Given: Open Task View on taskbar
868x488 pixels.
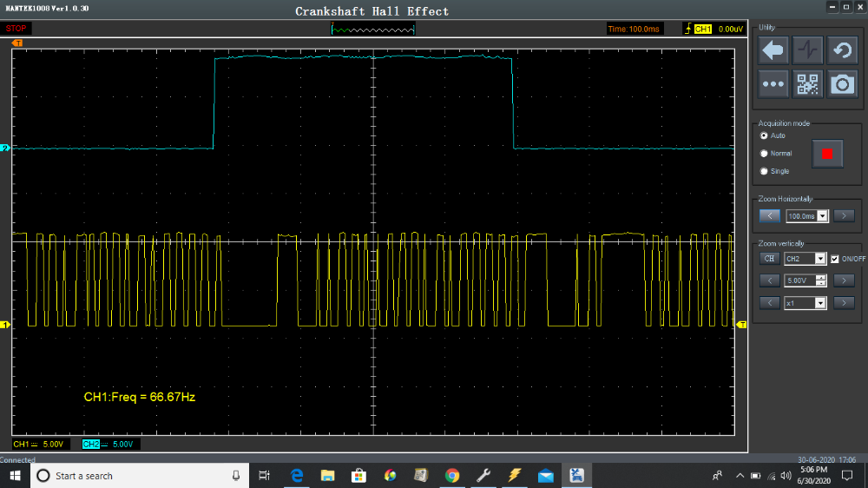Looking at the screenshot, I should (x=264, y=476).
